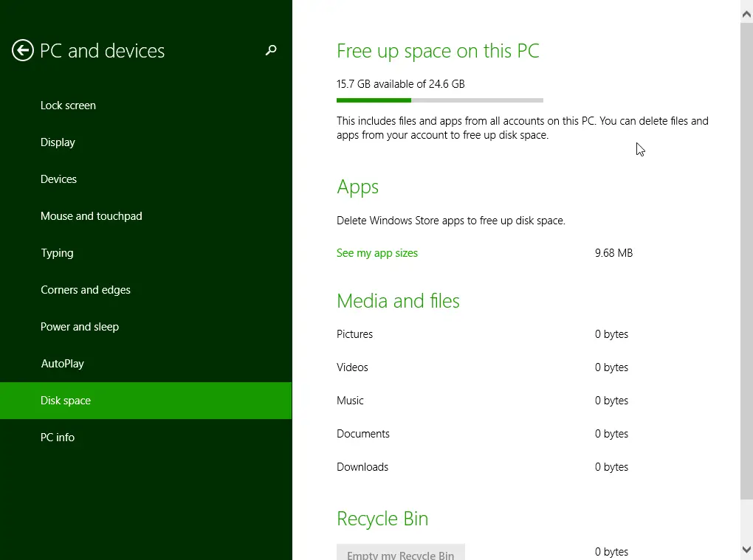This screenshot has height=560, width=753.
Task: Click the See my app sizes link
Action: [377, 253]
